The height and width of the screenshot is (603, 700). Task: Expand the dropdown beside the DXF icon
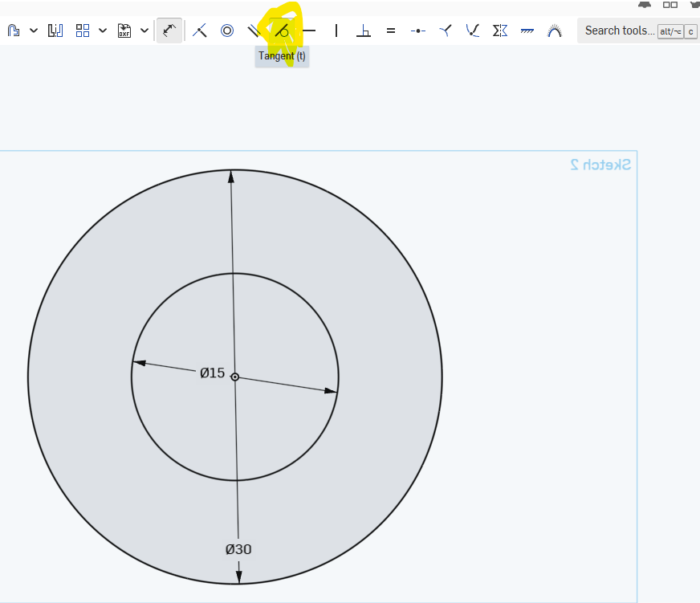click(144, 31)
